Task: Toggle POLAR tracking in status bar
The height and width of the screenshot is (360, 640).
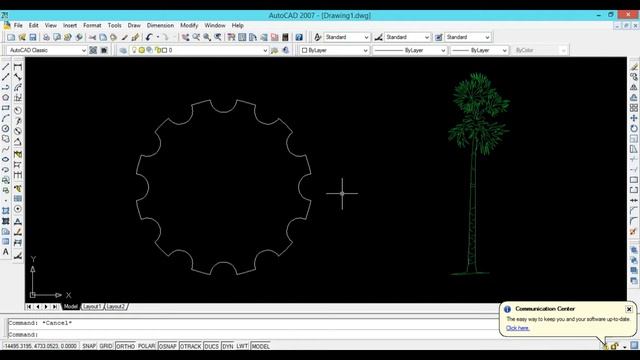Action: tap(147, 346)
